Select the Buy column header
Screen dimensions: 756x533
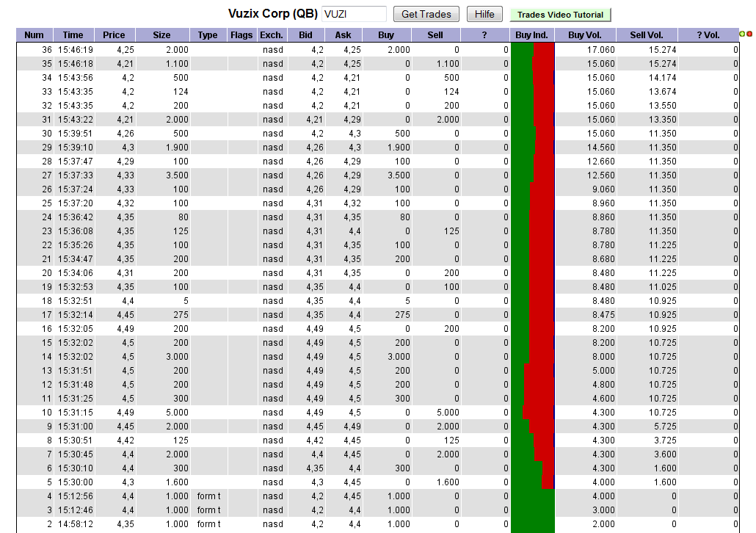click(x=386, y=35)
